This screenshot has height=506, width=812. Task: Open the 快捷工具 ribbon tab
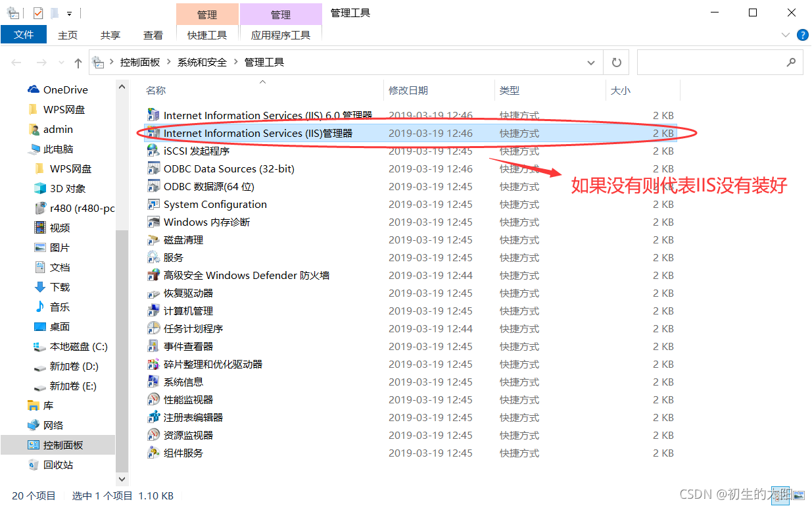coord(207,35)
